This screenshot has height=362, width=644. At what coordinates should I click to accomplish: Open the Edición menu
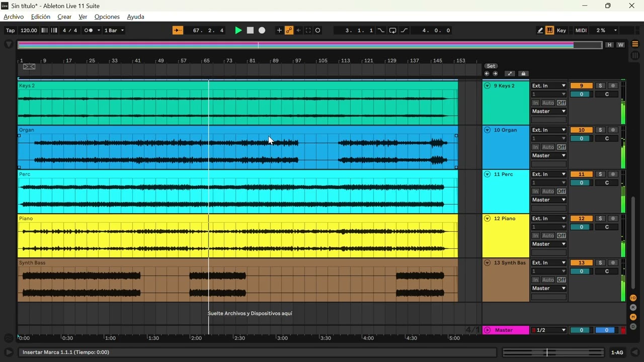(41, 17)
